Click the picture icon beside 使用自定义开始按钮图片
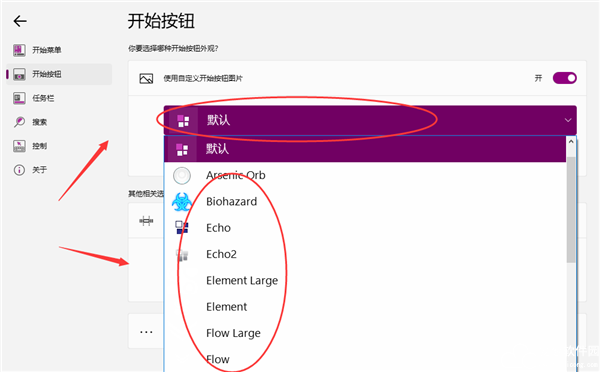600x372 pixels. (x=146, y=78)
